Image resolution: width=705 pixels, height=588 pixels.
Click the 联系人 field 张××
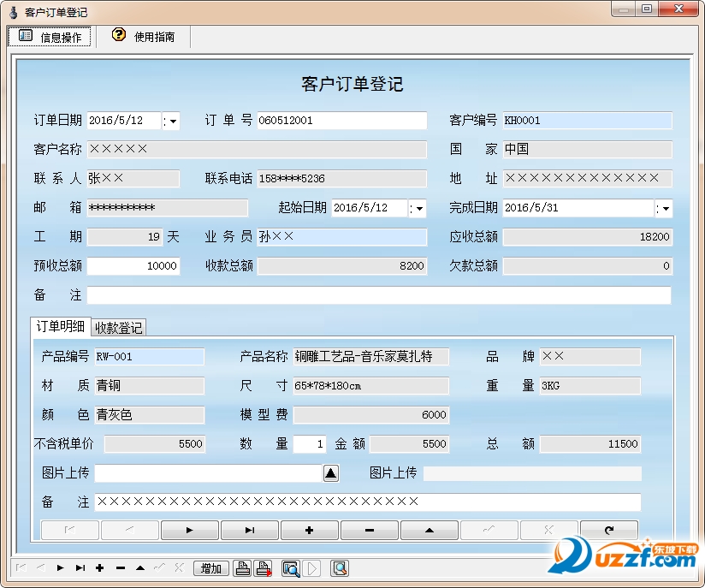pyautogui.click(x=133, y=179)
